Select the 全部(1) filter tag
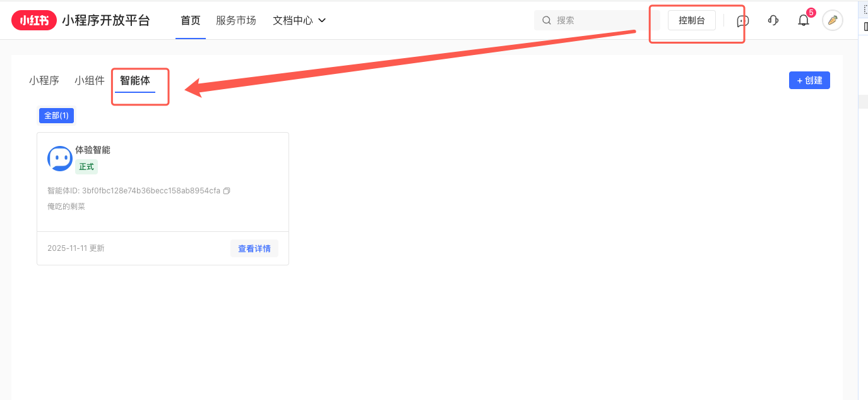Viewport: 868px width, 400px height. click(x=56, y=116)
